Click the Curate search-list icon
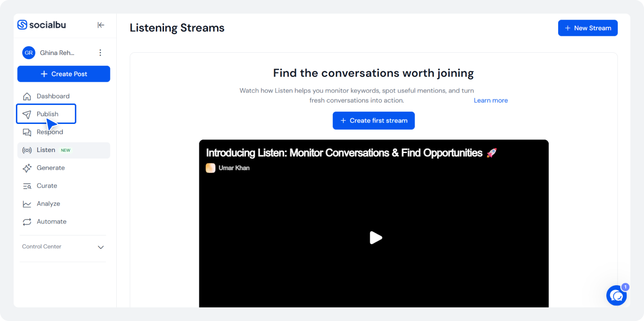 (27, 186)
